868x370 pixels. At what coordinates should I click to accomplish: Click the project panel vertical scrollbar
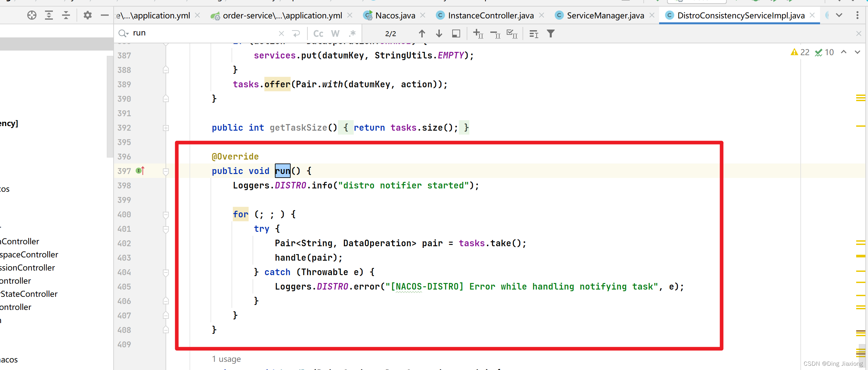[110, 106]
